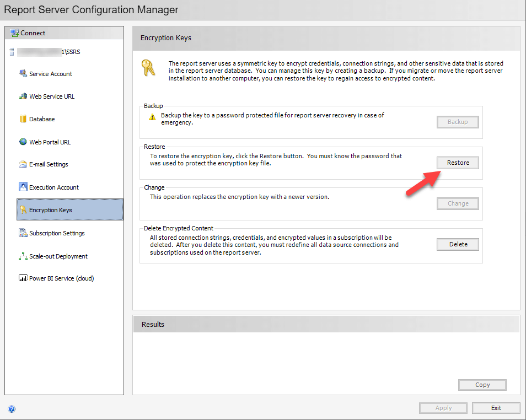Click the Exit button
This screenshot has height=420, width=526.
(x=496, y=408)
